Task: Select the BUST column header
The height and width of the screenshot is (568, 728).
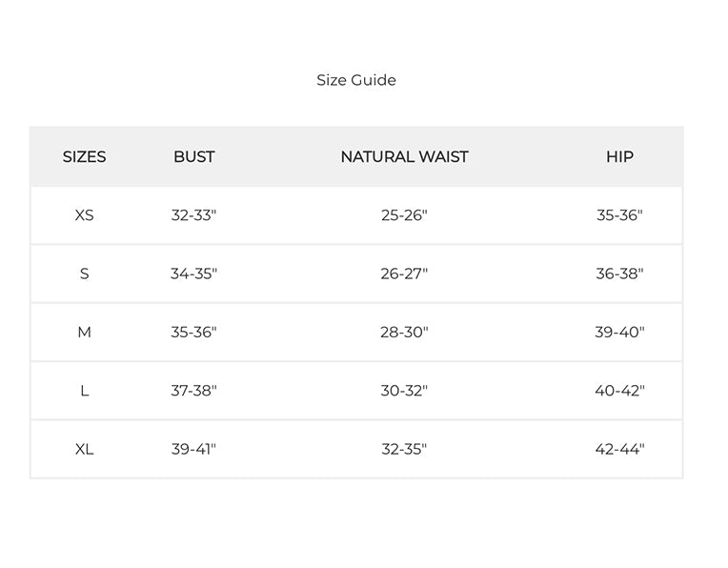Action: (x=194, y=157)
